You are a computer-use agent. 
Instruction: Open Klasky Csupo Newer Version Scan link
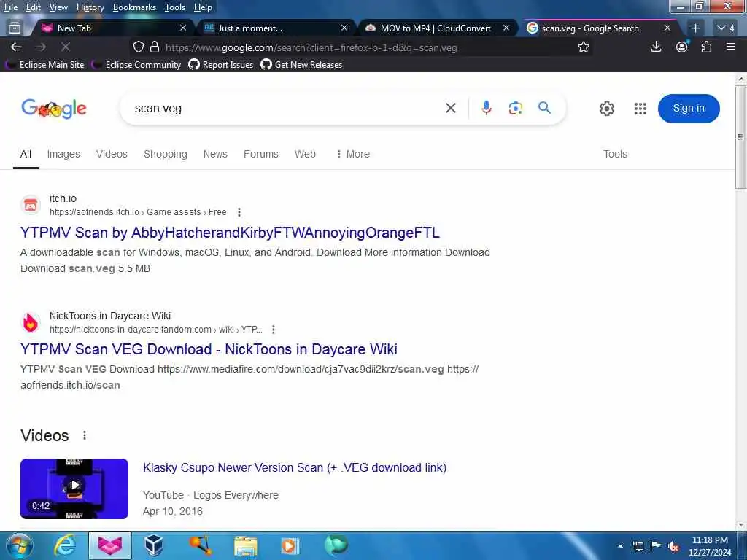[x=295, y=467]
